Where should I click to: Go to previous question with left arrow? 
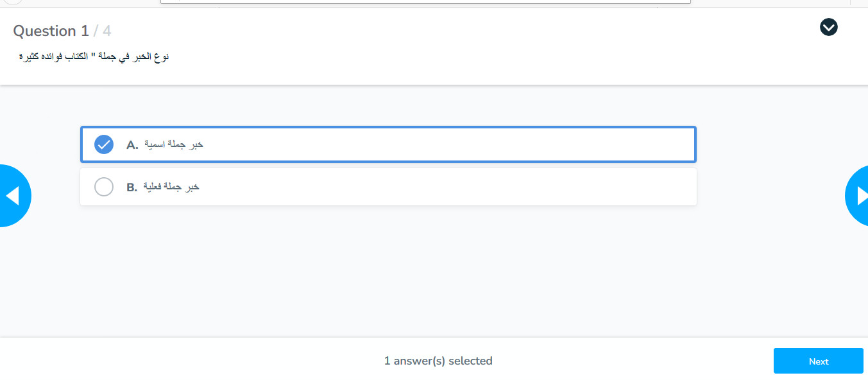[13, 196]
